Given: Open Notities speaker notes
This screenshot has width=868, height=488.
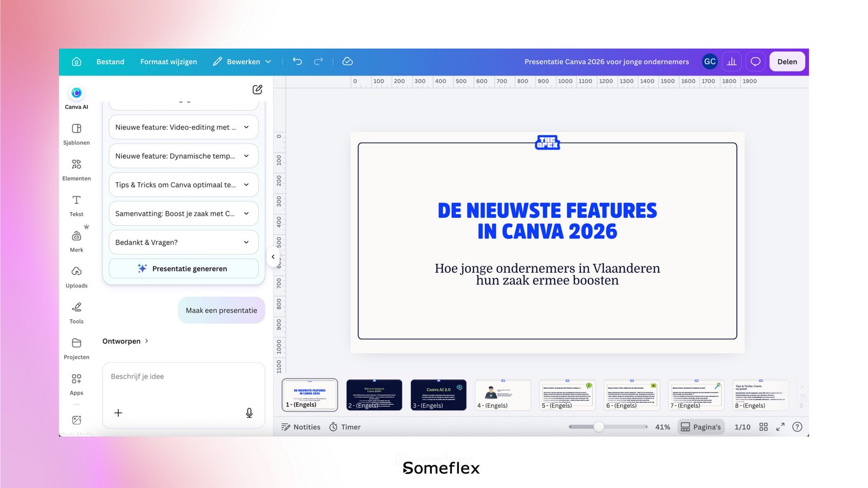Looking at the screenshot, I should 301,427.
